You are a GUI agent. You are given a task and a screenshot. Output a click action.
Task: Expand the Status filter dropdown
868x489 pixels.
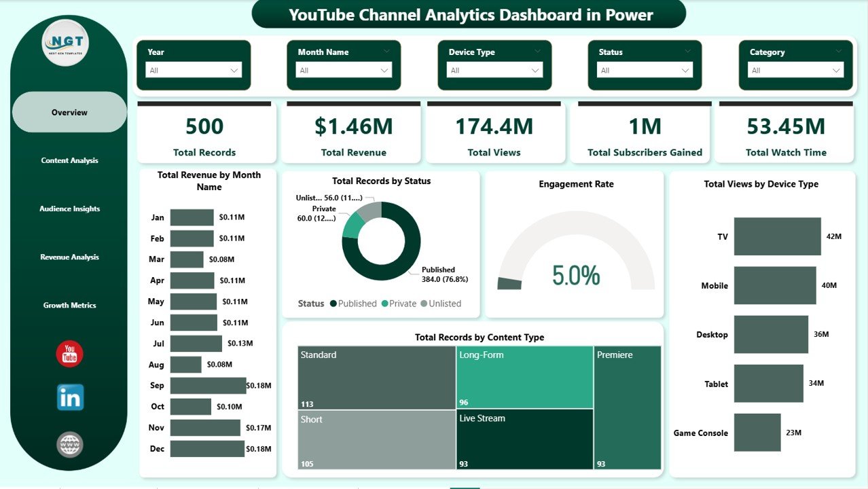[x=685, y=70]
